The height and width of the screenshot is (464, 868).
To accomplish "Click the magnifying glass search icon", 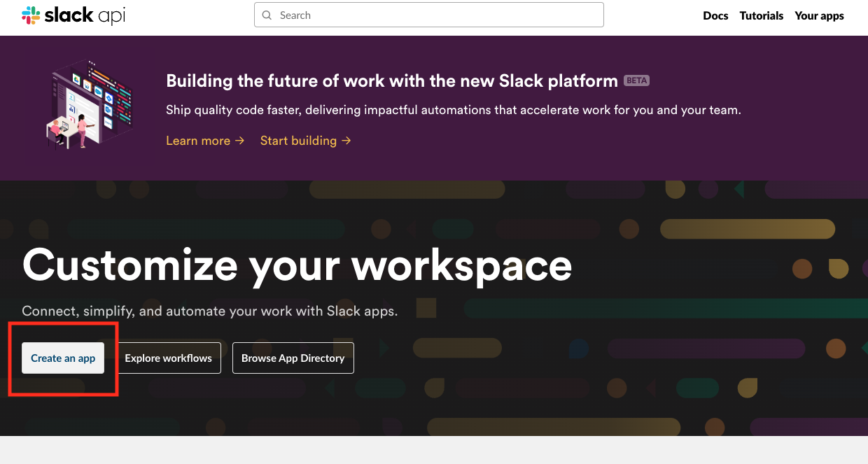I will click(x=267, y=15).
